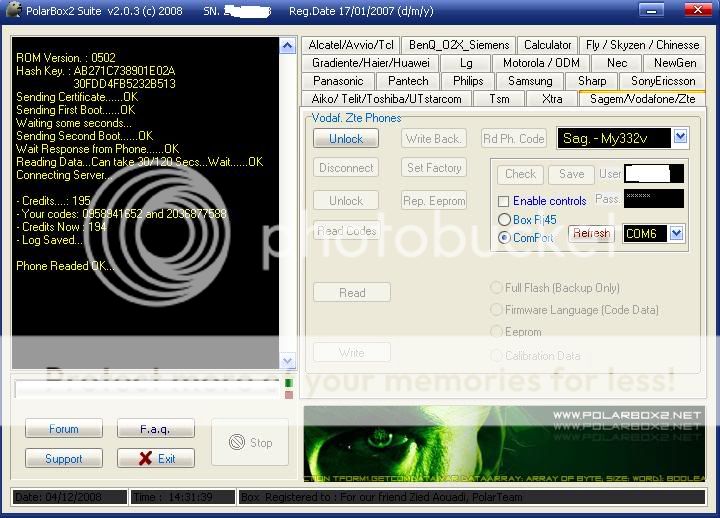Select the Fly / Skyzen / Chinesse tab

[642, 45]
